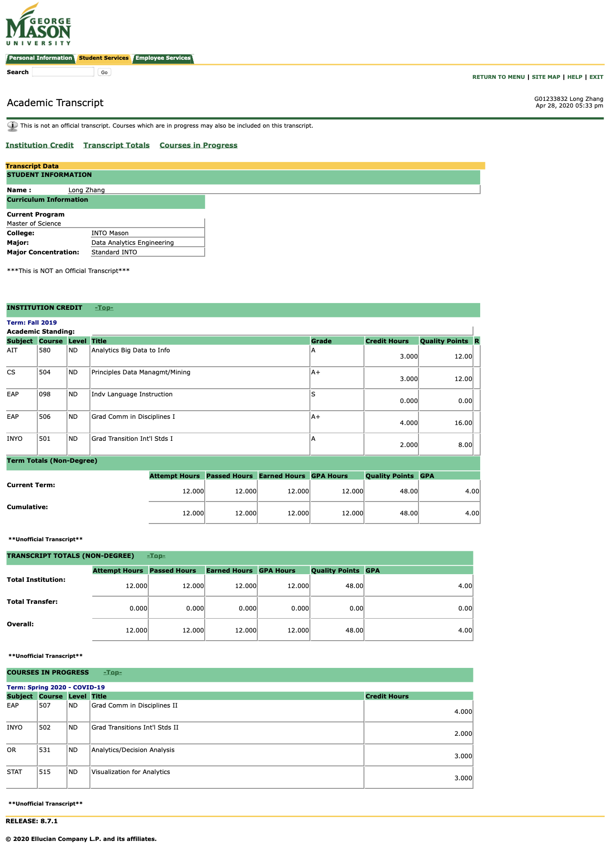The height and width of the screenshot is (851, 616).
Task: Click Visualization for Analytics course title
Action: (131, 772)
